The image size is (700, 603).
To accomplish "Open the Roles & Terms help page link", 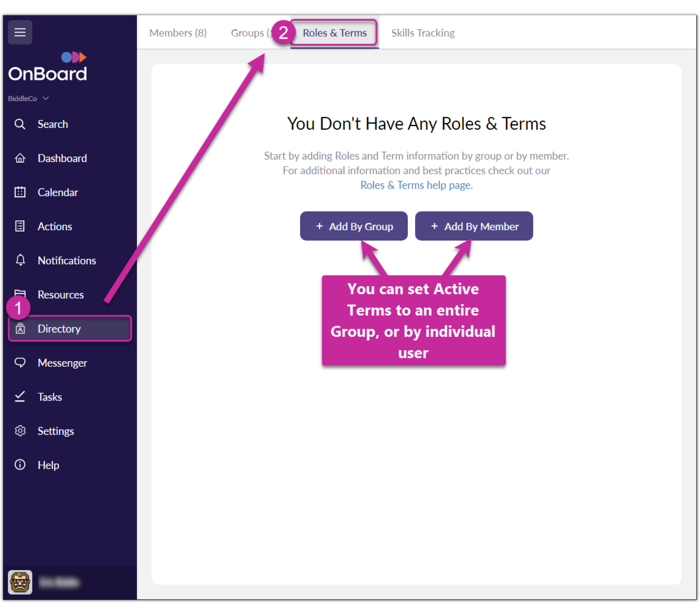I will (416, 185).
